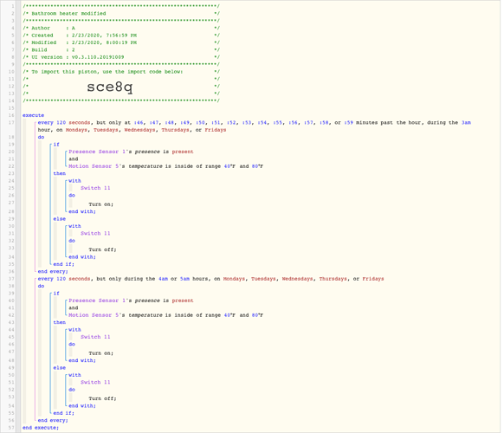Open the 3am hour restriction text
The height and width of the screenshot is (433, 504).
(466, 122)
